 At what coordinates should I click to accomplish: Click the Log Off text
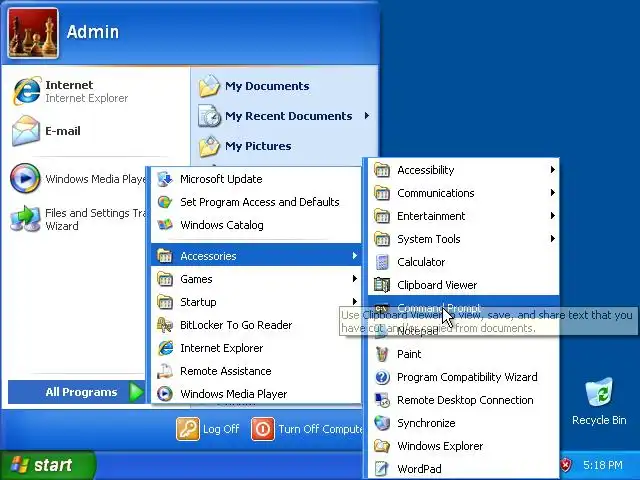point(221,429)
